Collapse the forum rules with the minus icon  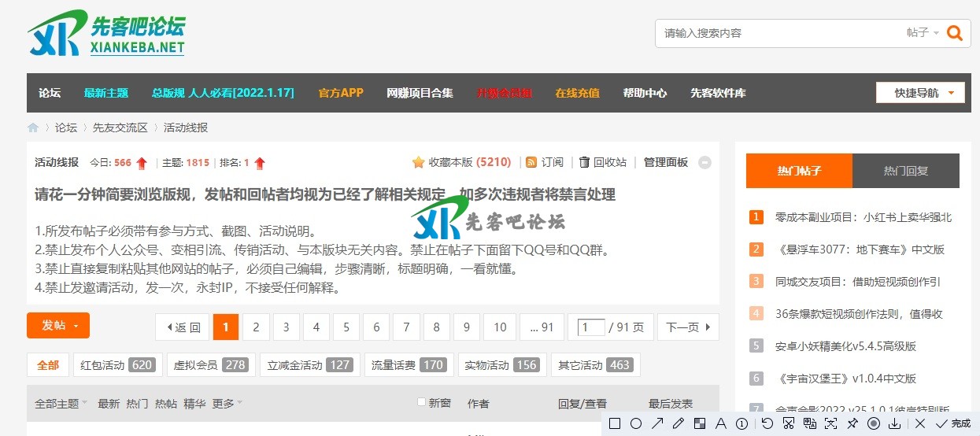tap(704, 163)
